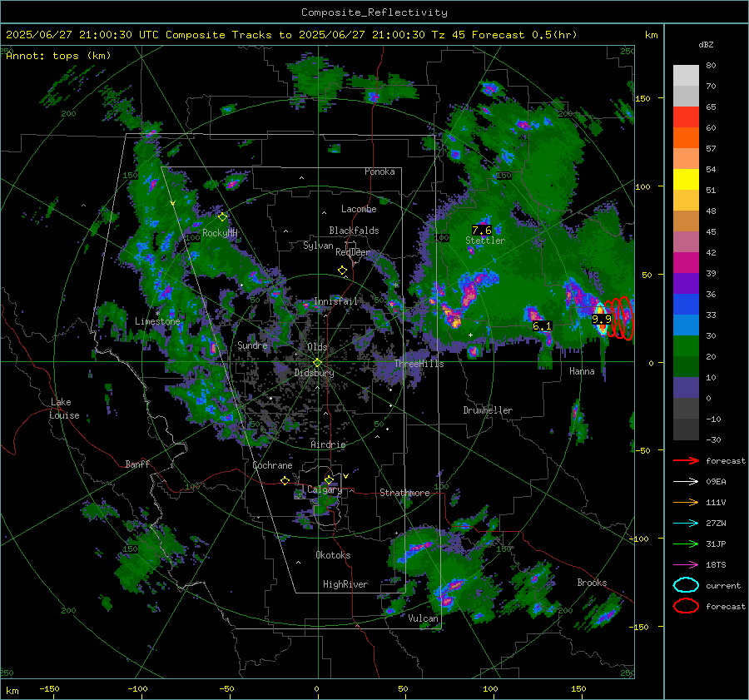Click the Innisfail town label
Screen dimensions: 749x700
click(x=335, y=301)
